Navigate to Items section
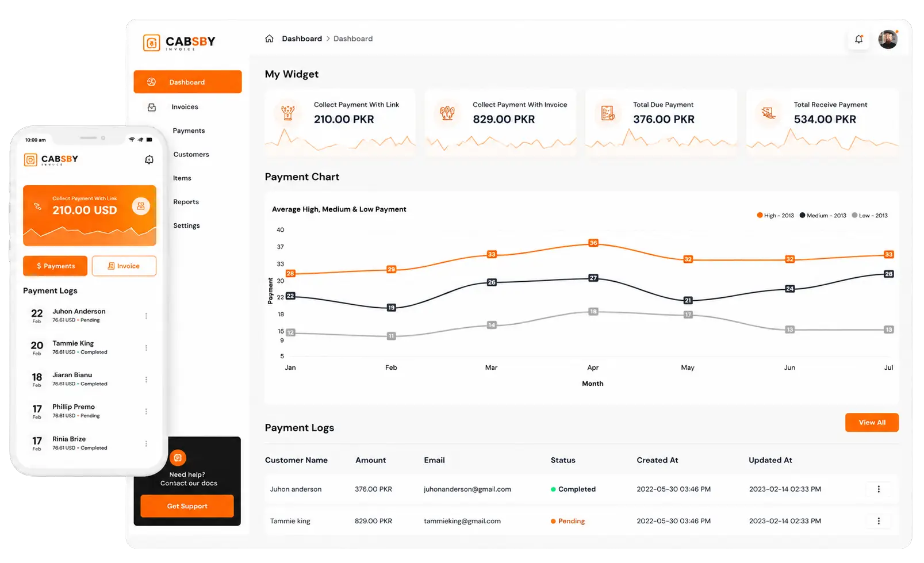 point(182,178)
